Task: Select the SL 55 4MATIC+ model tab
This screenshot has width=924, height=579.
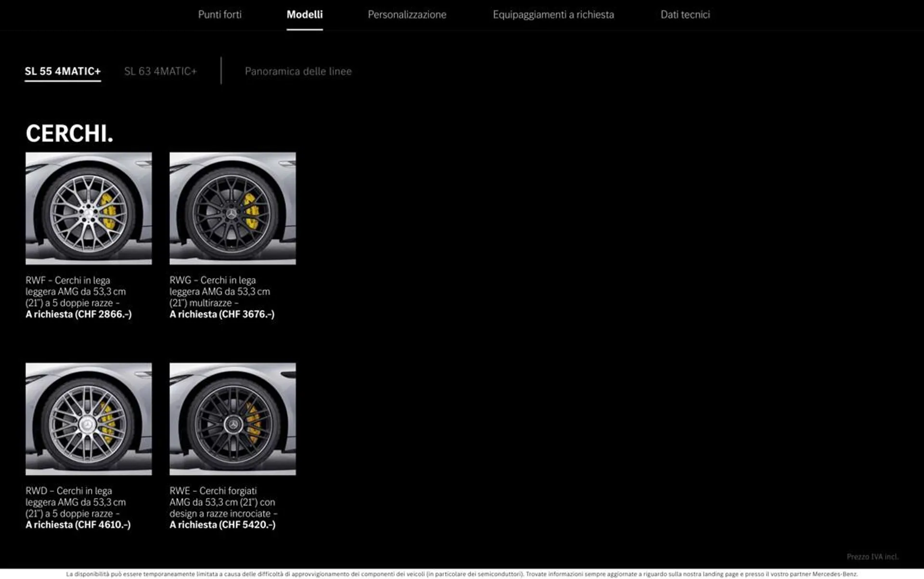Action: point(63,71)
